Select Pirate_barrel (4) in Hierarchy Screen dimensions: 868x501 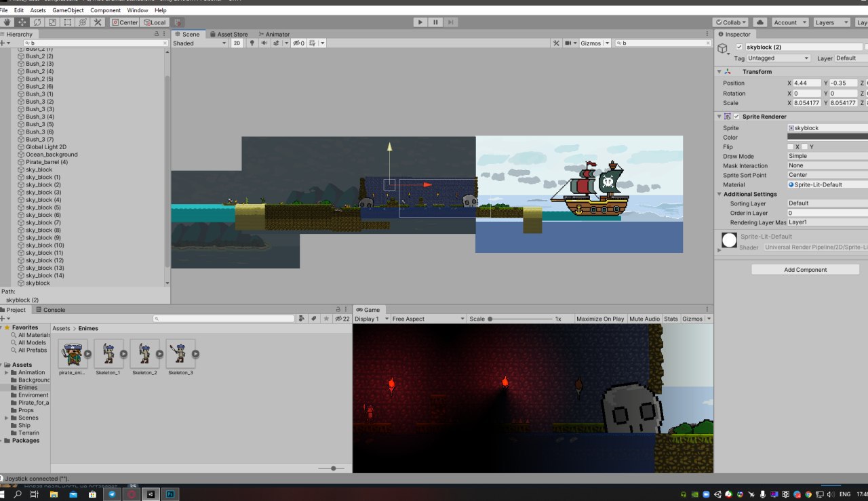[x=47, y=162]
